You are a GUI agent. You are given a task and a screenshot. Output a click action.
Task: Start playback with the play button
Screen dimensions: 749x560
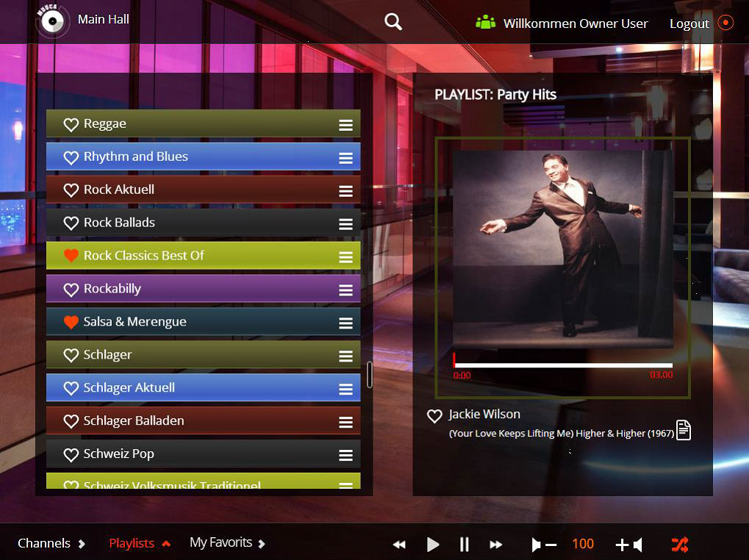point(432,545)
